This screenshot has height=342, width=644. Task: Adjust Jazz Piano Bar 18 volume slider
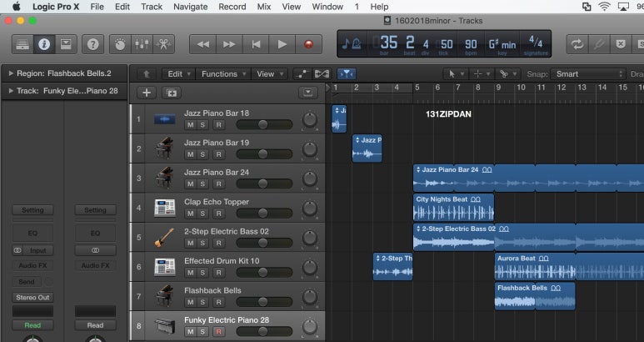(x=264, y=124)
